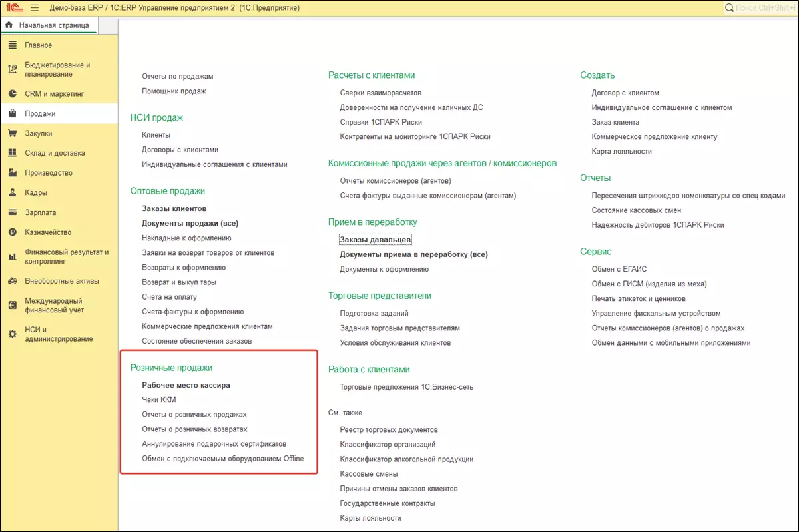Select Главное in the section panel
Image resolution: width=799 pixels, height=532 pixels.
(x=39, y=45)
